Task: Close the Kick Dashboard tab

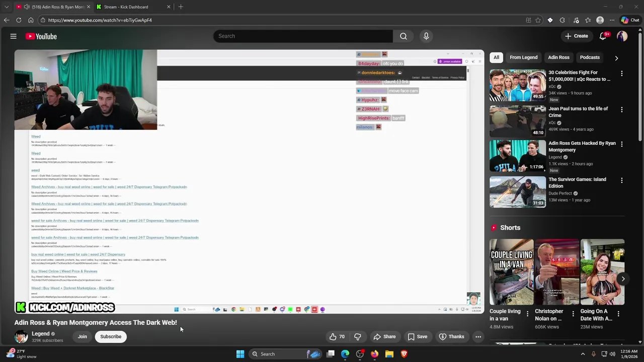Action: (x=169, y=7)
